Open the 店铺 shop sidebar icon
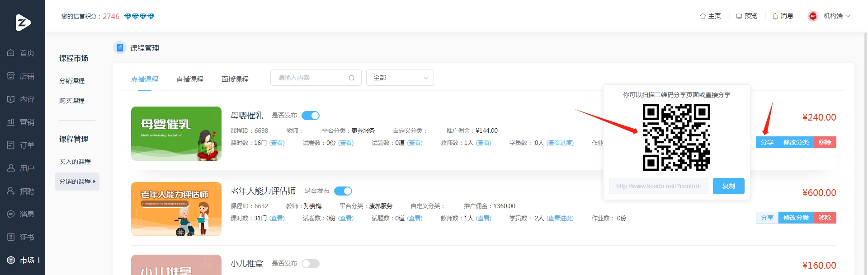868x275 pixels. pos(11,76)
